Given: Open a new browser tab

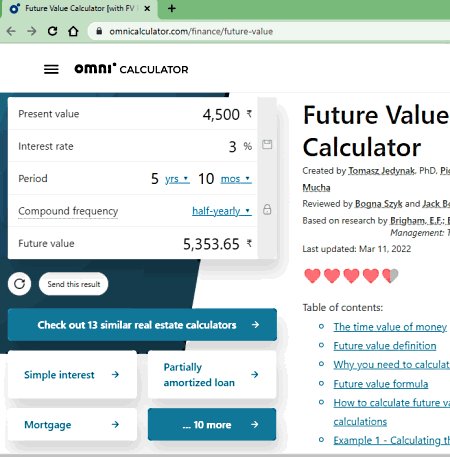Looking at the screenshot, I should (172, 9).
